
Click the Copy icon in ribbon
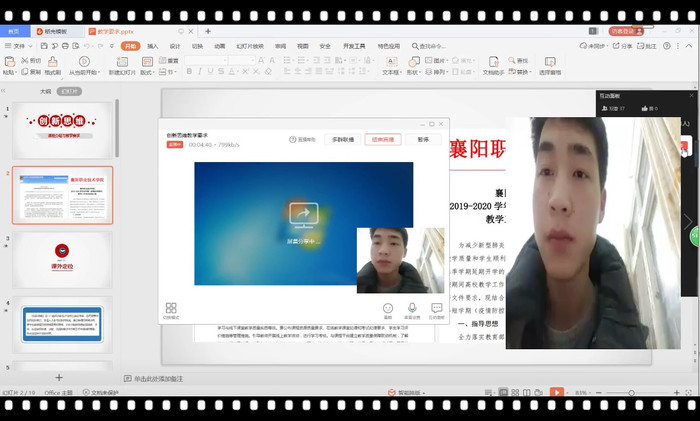click(25, 71)
